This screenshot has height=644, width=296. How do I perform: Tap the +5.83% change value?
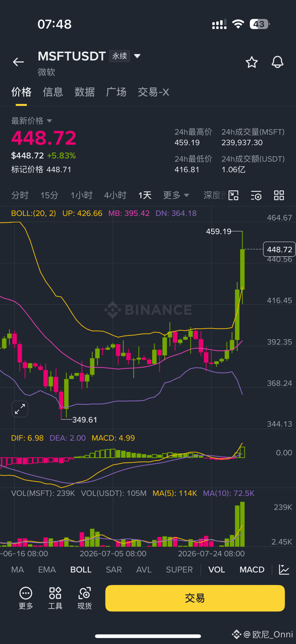[61, 156]
